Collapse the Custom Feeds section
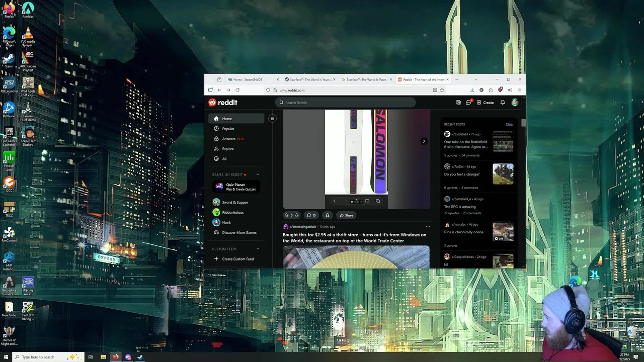The image size is (644, 362). (x=258, y=249)
